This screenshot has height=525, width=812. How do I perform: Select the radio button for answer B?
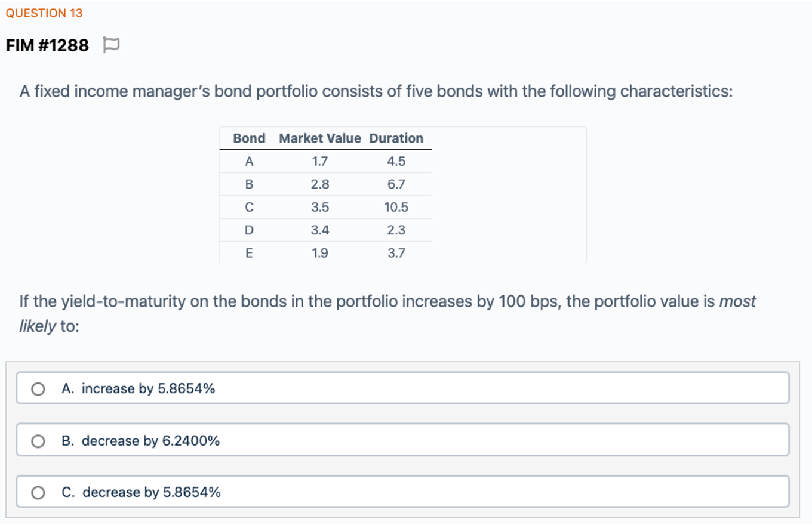pos(38,441)
